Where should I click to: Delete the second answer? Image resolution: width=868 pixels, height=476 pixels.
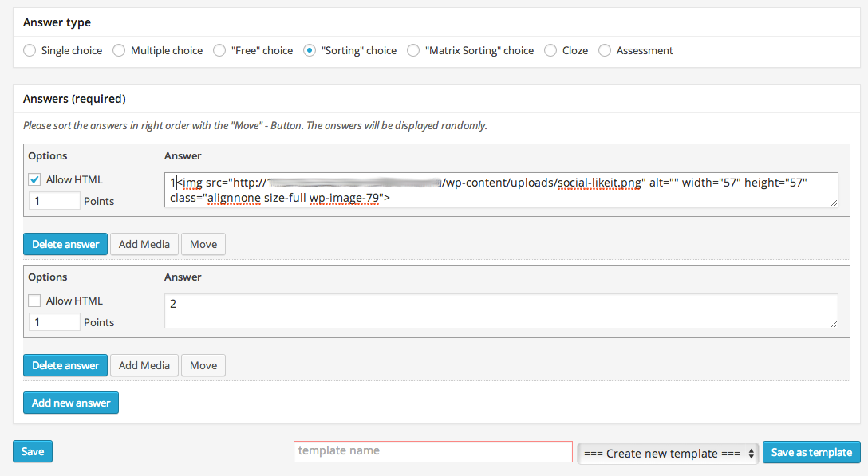click(x=65, y=365)
